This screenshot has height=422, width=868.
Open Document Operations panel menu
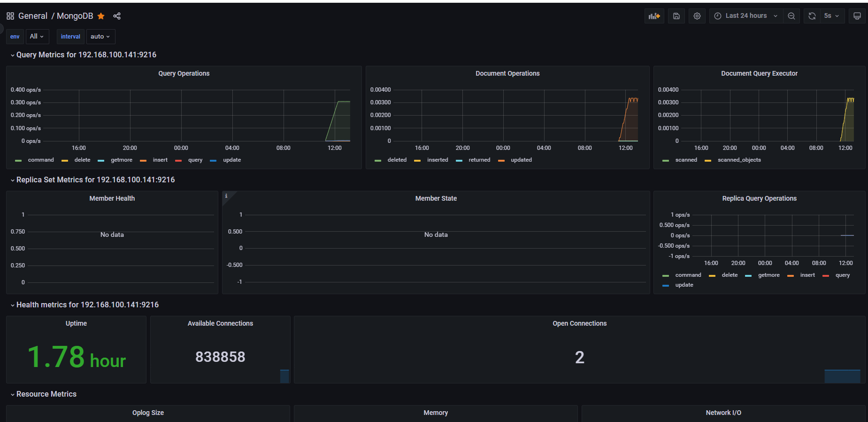(507, 73)
